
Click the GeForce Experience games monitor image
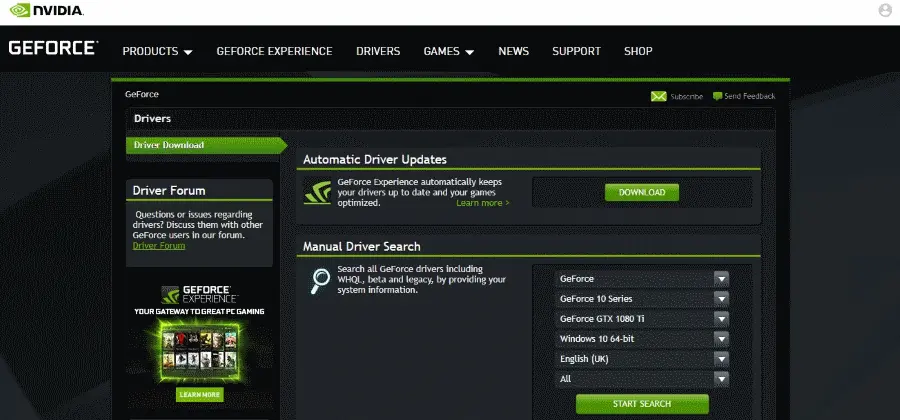tap(199, 351)
